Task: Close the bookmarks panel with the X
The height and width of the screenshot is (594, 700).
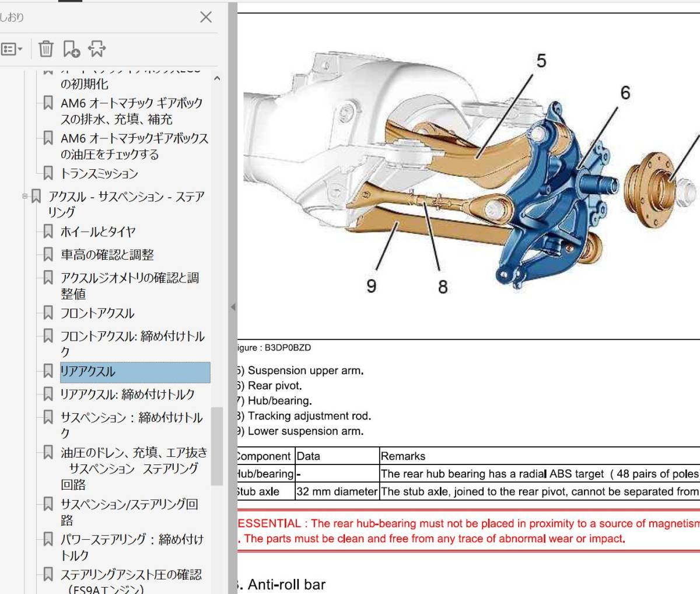Action: tap(206, 17)
